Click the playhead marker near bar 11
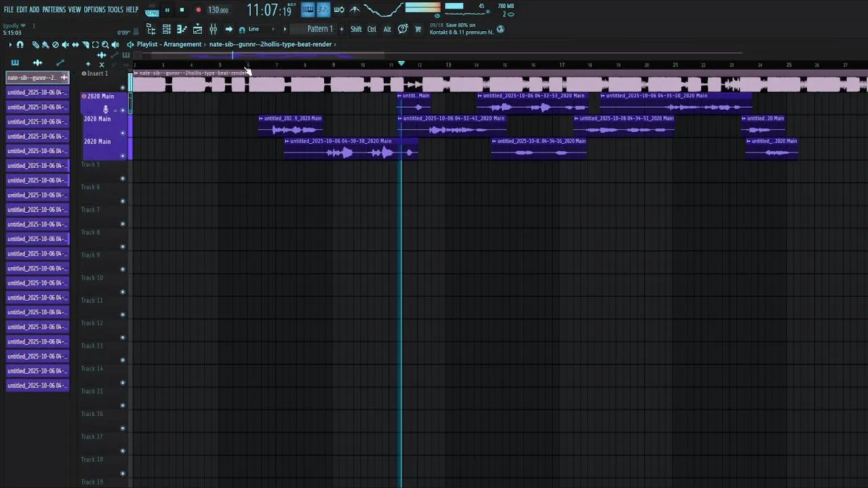Viewport: 868px width, 488px height. 401,64
